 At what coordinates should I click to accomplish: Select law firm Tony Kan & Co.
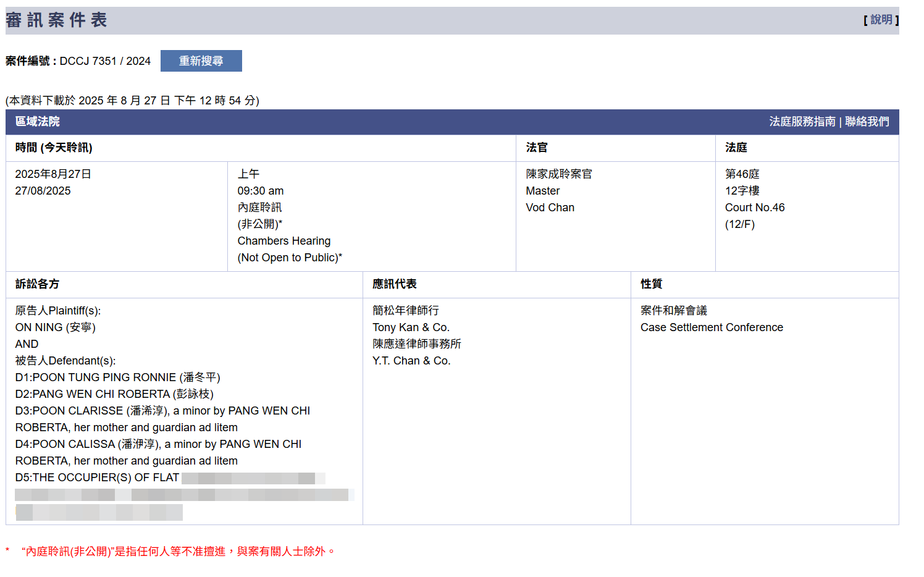coord(410,327)
